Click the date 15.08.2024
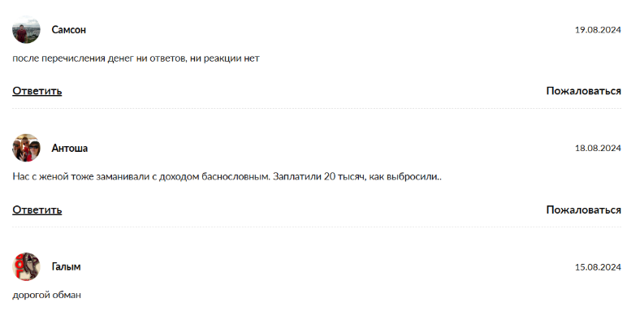The height and width of the screenshot is (311, 644). click(x=598, y=267)
